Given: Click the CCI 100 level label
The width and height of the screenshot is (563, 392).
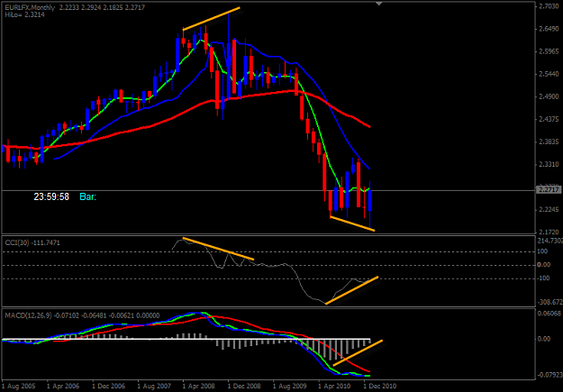Looking at the screenshot, I should tap(542, 251).
